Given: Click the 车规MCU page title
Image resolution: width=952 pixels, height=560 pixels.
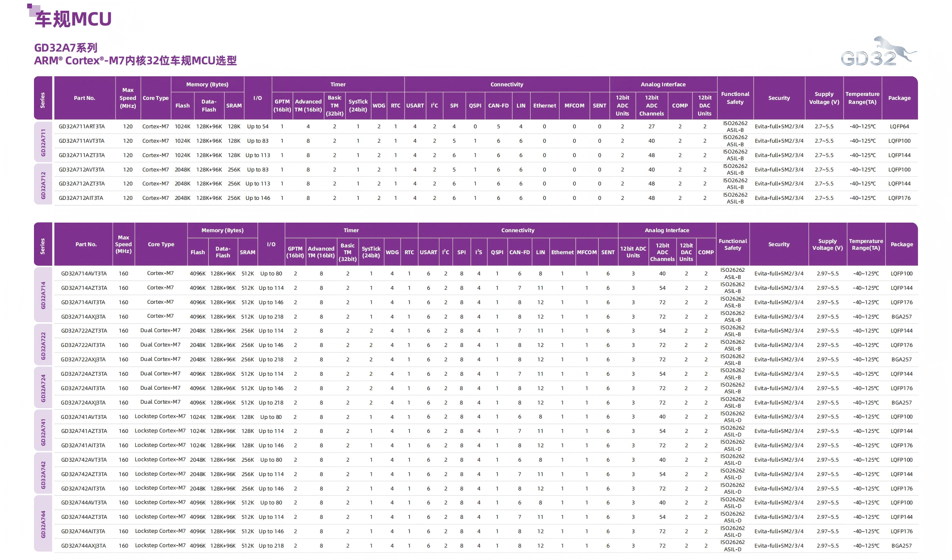Looking at the screenshot, I should tap(73, 19).
